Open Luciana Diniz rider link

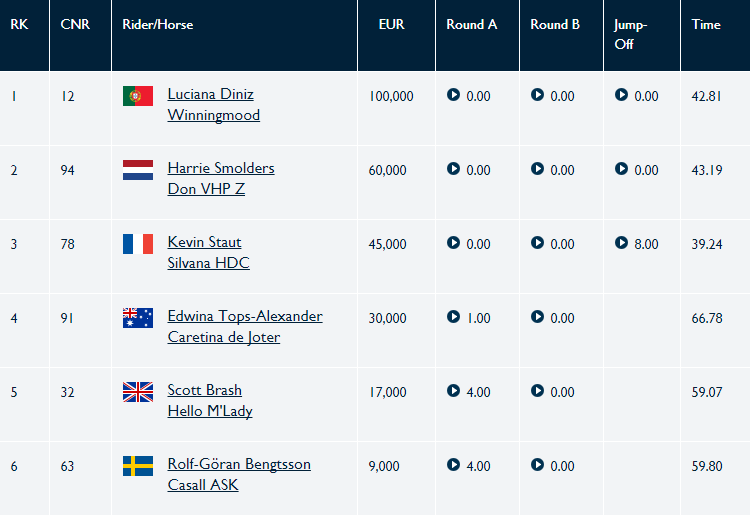[211, 94]
